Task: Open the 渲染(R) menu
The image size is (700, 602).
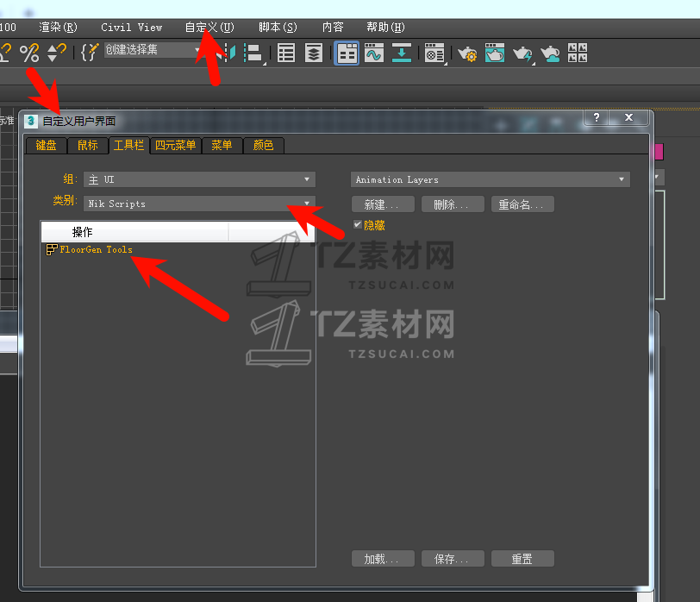Action: coord(58,28)
